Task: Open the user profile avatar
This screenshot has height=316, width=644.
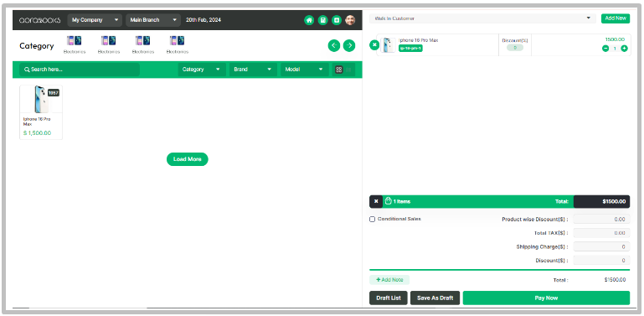Action: pyautogui.click(x=350, y=20)
